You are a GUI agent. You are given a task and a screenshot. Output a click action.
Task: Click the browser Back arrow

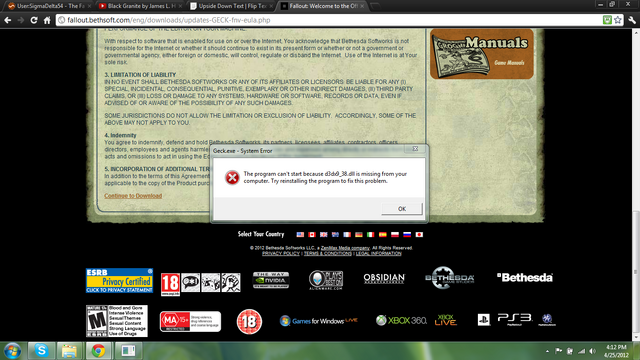(8, 20)
